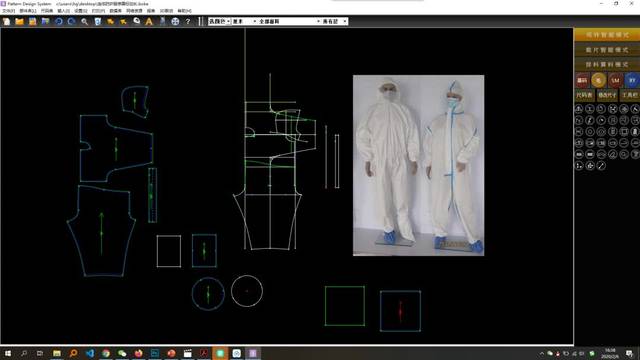
Task: Open Adobe Acrobat from taskbar
Action: [204, 353]
